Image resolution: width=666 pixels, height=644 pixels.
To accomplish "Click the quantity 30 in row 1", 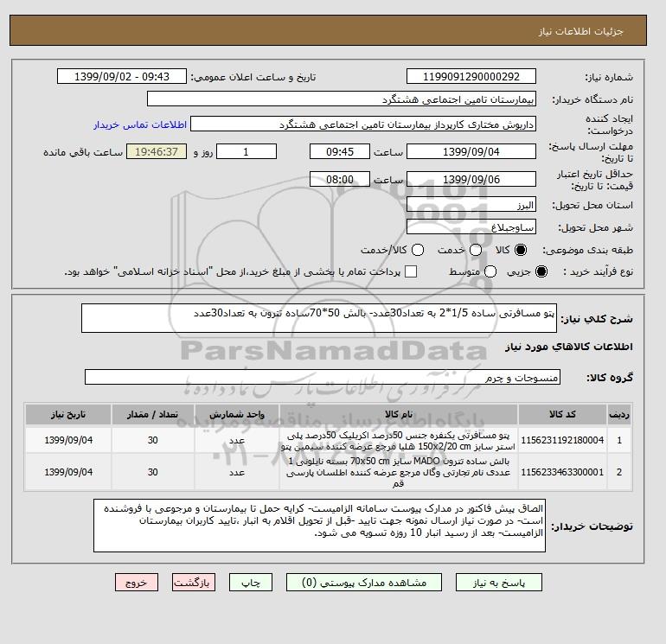I will (153, 440).
